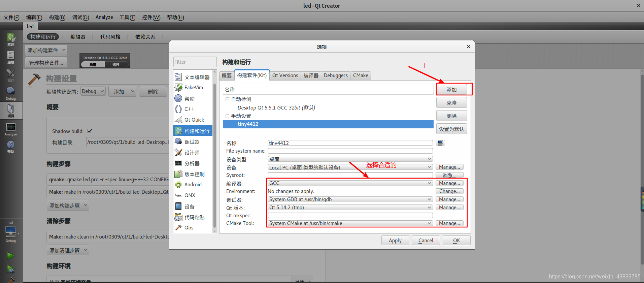Open the Add clean step dropdown
Viewport: 644px width, 283px height.
click(68, 250)
